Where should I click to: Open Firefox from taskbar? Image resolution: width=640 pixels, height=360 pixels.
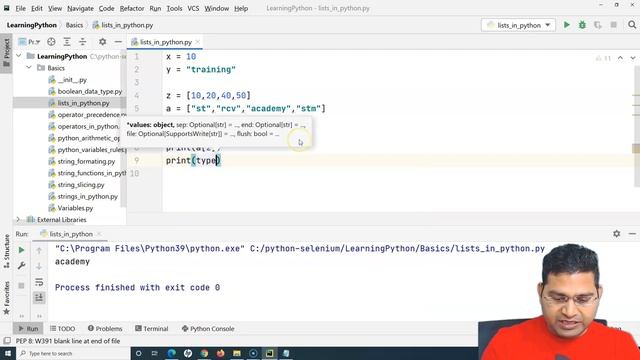pos(220,353)
